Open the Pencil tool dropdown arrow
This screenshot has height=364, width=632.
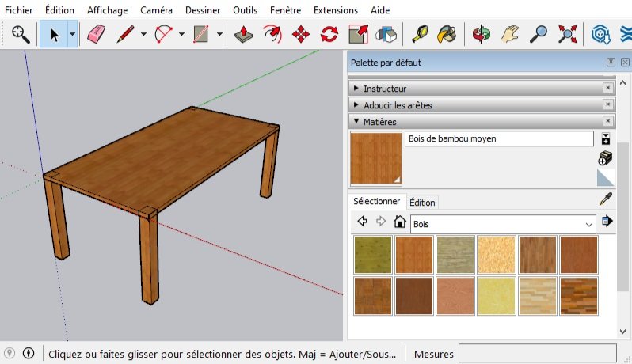[143, 34]
